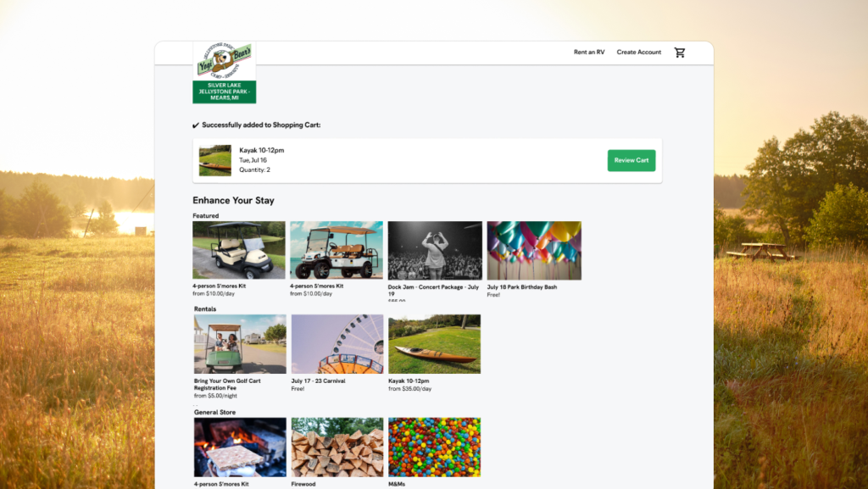This screenshot has width=868, height=489.
Task: Click the Ferris wheel carnival image
Action: click(337, 344)
